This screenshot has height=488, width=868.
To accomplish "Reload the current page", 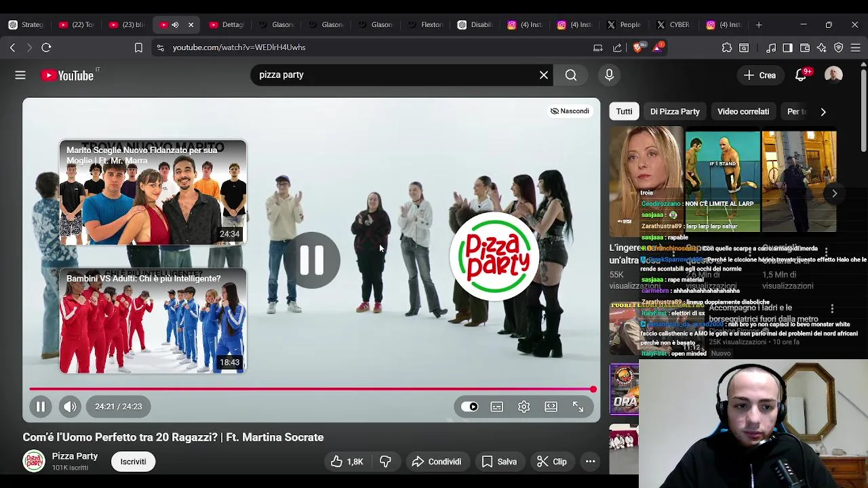I will click(x=46, y=47).
